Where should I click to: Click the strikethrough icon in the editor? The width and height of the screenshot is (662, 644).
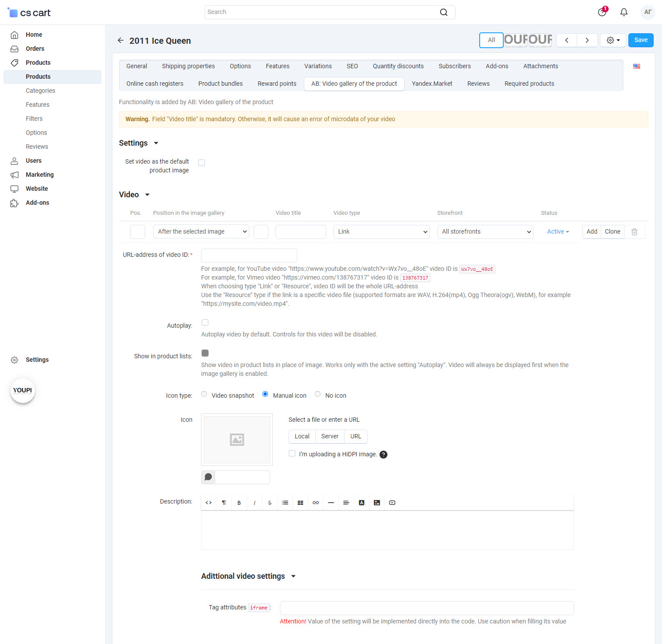coord(270,502)
